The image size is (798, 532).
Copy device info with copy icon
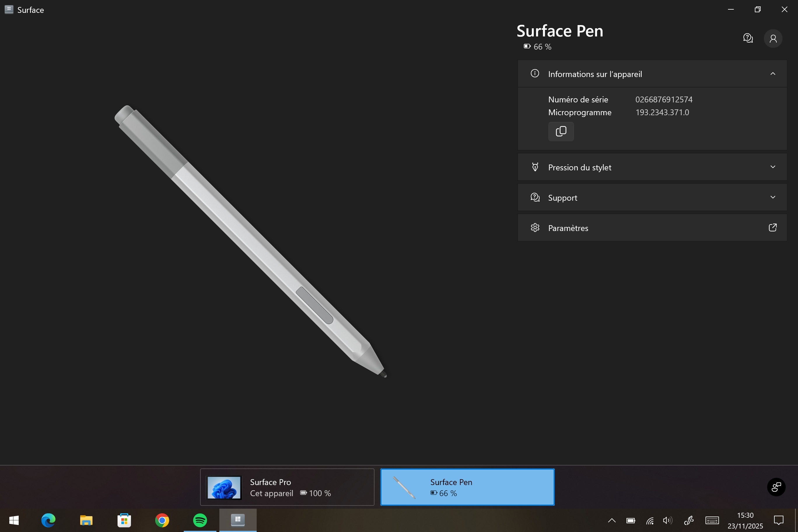pos(561,131)
